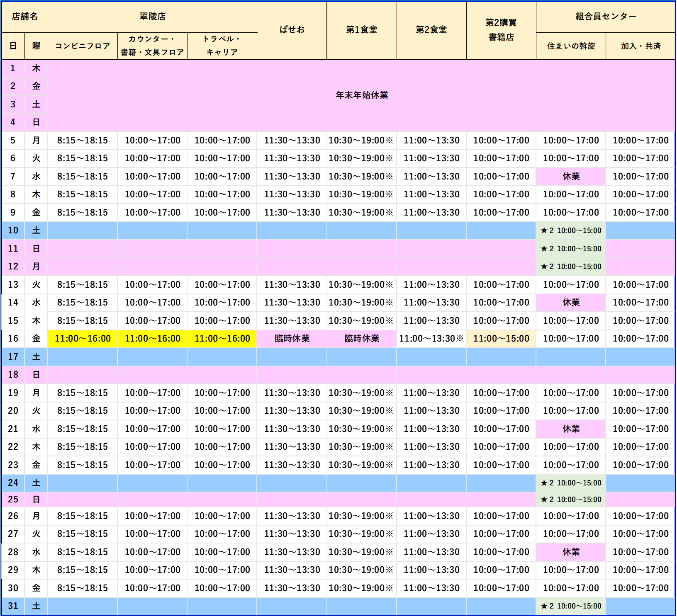The image size is (677, 616).
Task: Select the 11:00~13:30※ cell on the 16th
Action: tap(431, 339)
